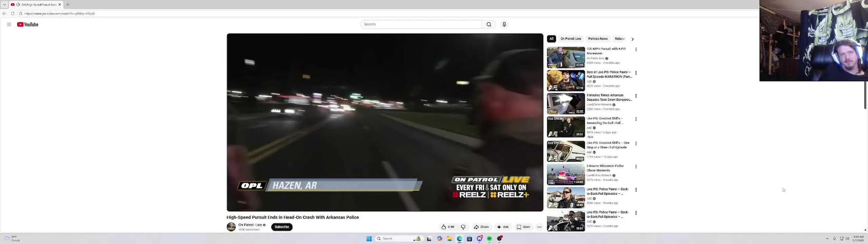Click the video player to pause

click(x=385, y=122)
